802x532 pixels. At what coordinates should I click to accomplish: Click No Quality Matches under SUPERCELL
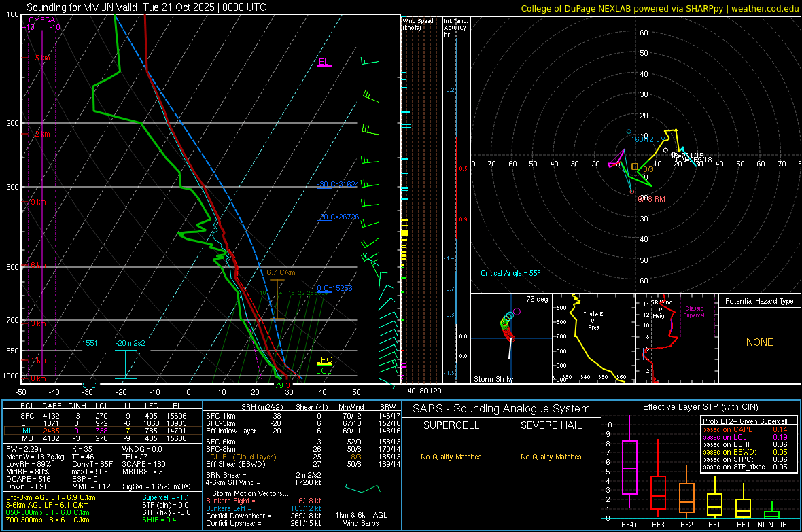pos(451,457)
